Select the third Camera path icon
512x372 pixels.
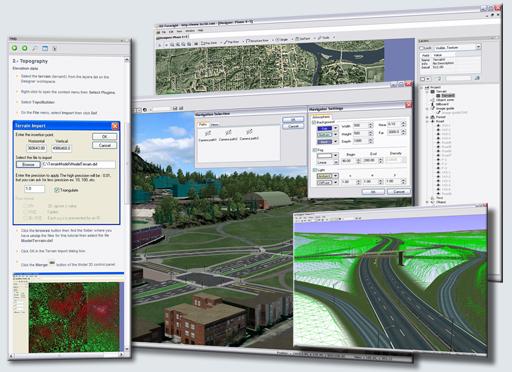[x=249, y=132]
